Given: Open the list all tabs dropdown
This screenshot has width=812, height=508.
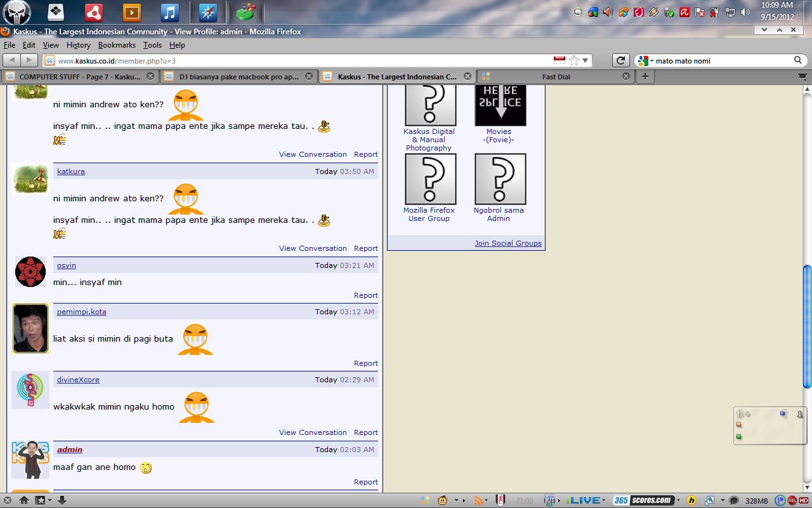Looking at the screenshot, I should (x=802, y=76).
